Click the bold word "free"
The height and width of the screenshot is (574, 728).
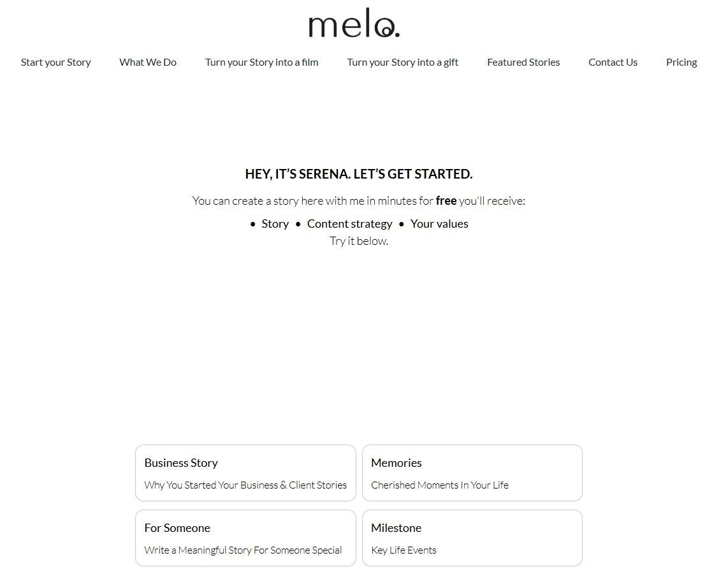tap(446, 201)
